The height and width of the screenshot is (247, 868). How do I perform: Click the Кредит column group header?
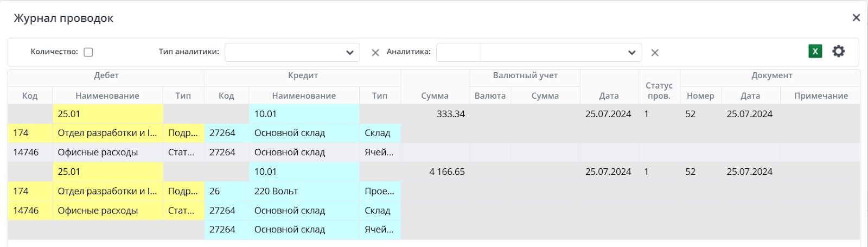coord(303,76)
